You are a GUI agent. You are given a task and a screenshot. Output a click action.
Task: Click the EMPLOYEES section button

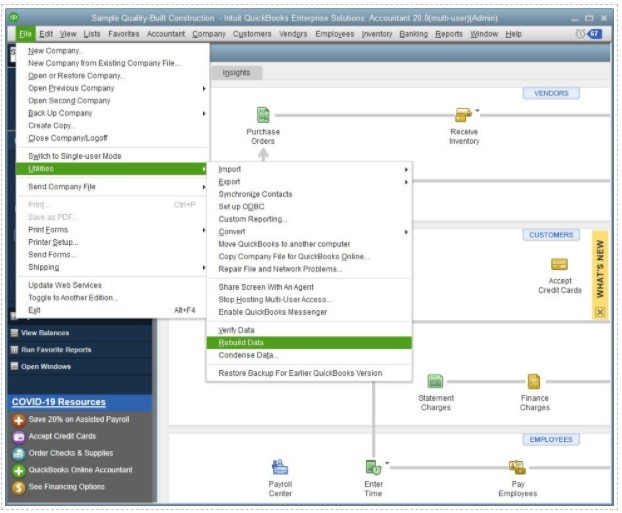pyautogui.click(x=551, y=440)
